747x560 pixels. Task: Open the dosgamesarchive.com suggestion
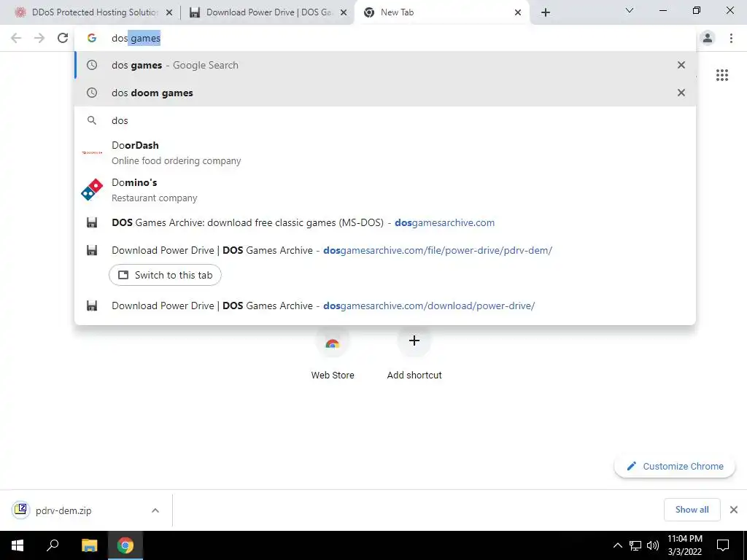385,222
